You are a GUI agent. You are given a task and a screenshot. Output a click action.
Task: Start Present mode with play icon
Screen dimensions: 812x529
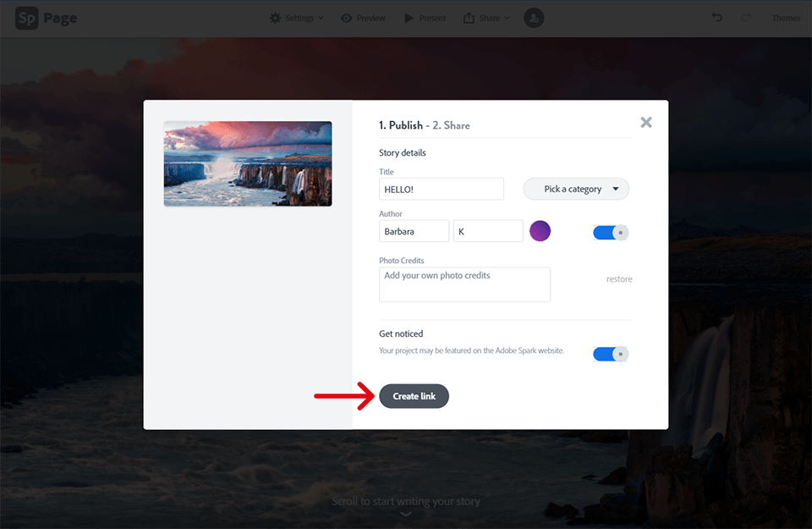(x=409, y=18)
